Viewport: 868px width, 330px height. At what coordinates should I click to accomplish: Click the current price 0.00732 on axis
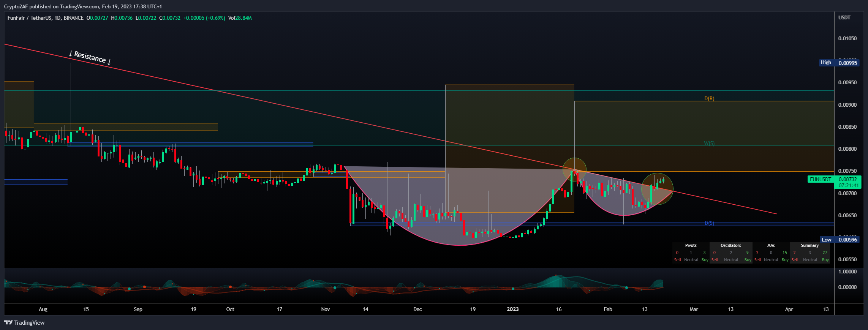pyautogui.click(x=847, y=179)
